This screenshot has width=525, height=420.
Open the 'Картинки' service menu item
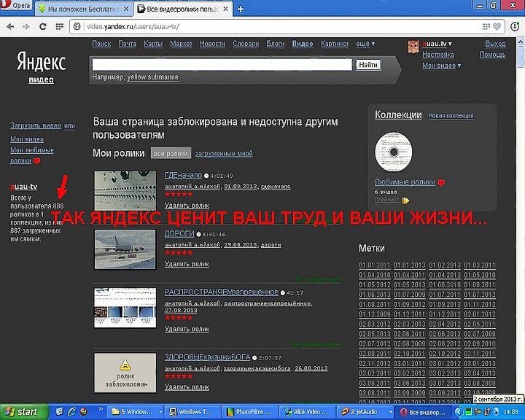pyautogui.click(x=335, y=44)
